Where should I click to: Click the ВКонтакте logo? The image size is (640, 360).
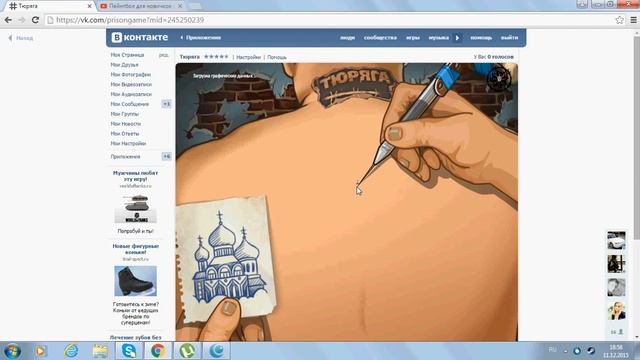click(140, 37)
